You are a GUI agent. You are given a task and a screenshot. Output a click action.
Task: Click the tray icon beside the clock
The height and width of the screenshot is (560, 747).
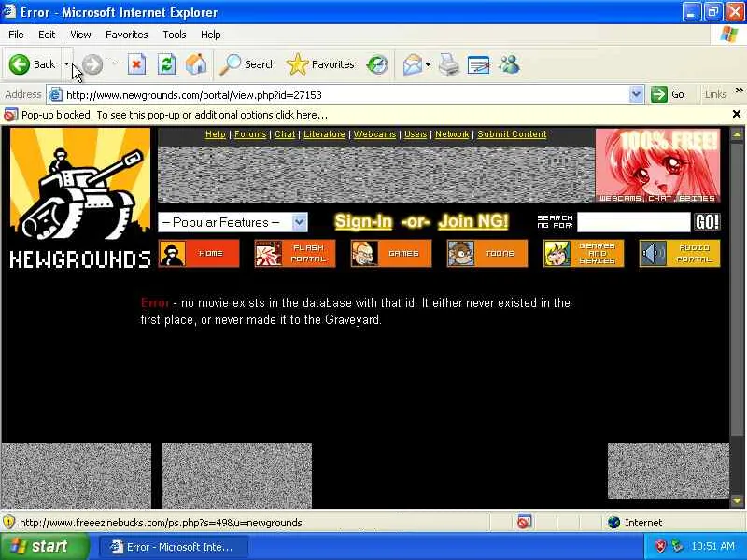click(676, 546)
